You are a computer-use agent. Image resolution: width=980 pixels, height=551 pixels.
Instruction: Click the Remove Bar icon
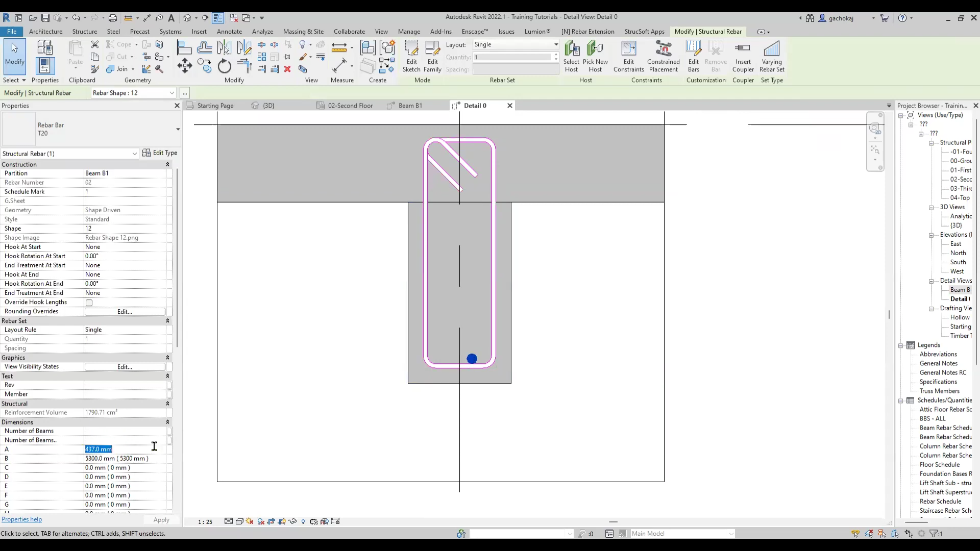click(x=716, y=56)
